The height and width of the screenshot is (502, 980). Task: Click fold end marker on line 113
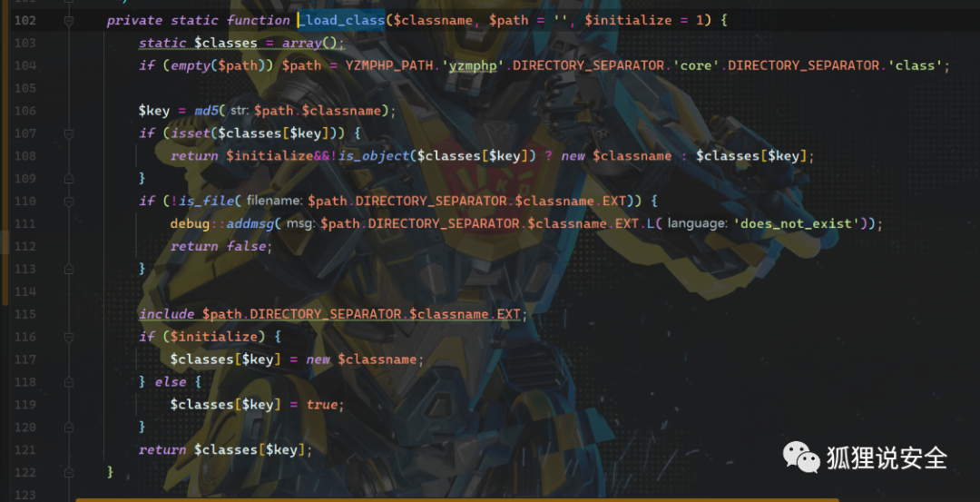point(69,268)
